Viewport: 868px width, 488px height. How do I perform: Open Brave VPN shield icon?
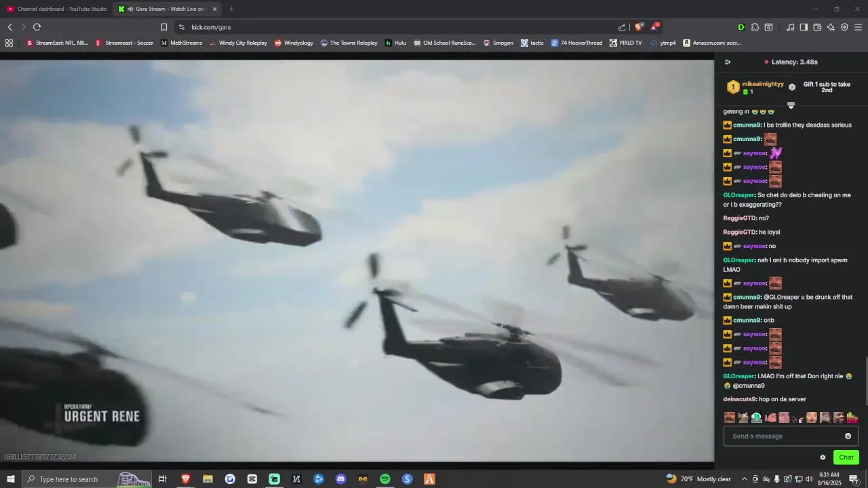pyautogui.click(x=844, y=27)
